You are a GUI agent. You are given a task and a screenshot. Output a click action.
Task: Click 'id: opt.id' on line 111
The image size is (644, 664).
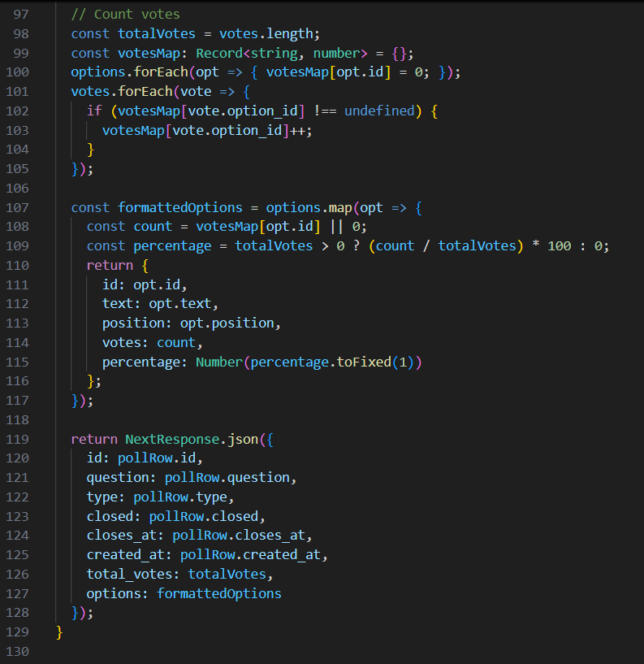pos(141,285)
